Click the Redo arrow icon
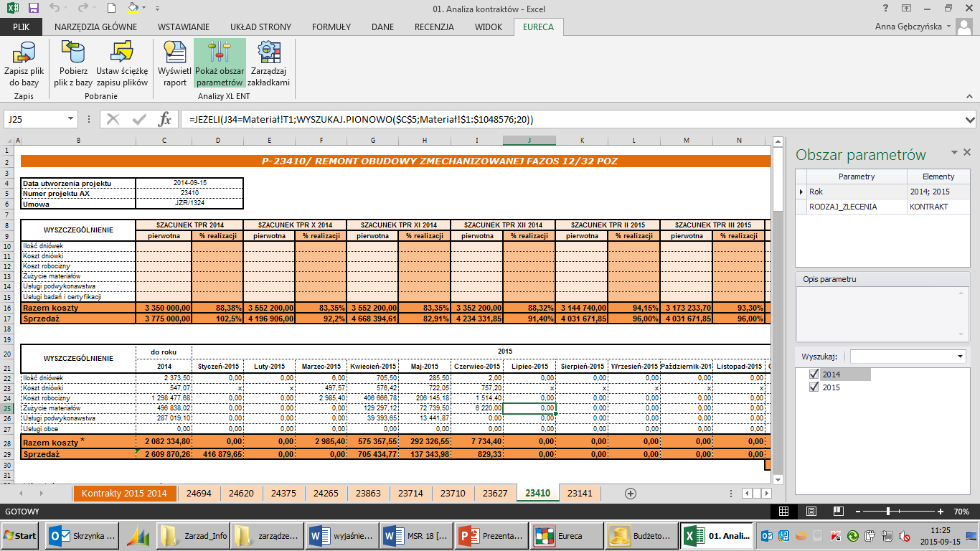The height and width of the screenshot is (551, 980). tap(83, 9)
